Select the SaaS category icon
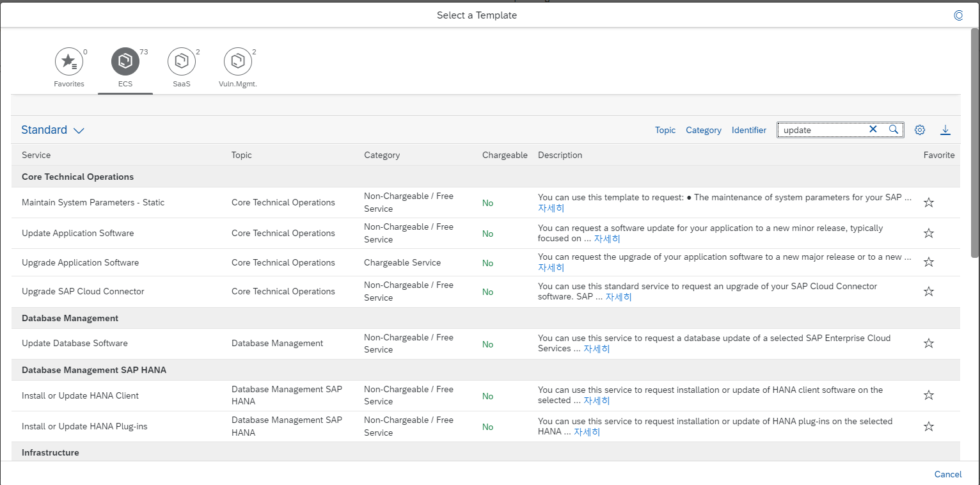The height and width of the screenshot is (485, 980). coord(181,61)
